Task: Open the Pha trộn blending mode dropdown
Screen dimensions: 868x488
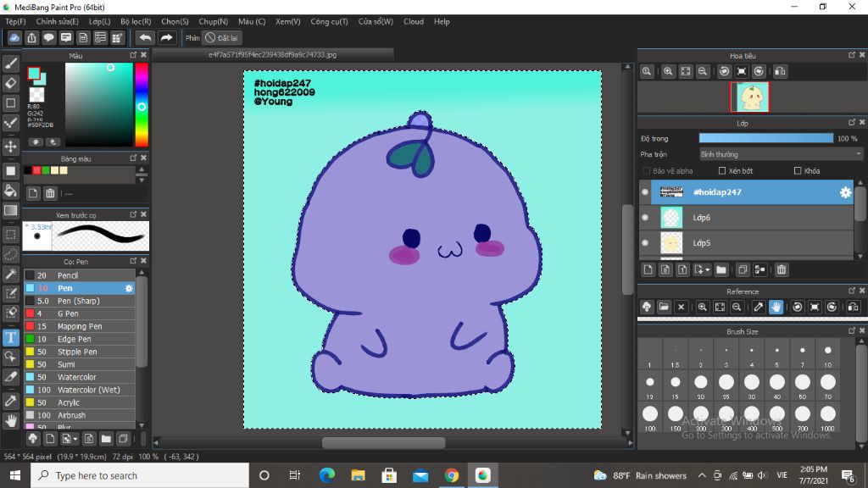Action: pos(780,154)
